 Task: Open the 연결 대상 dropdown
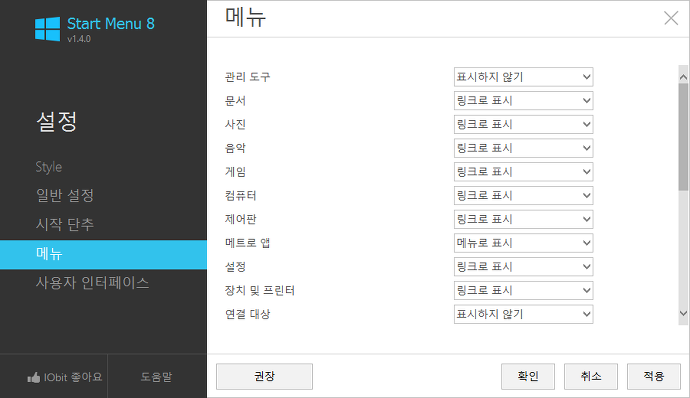523,314
